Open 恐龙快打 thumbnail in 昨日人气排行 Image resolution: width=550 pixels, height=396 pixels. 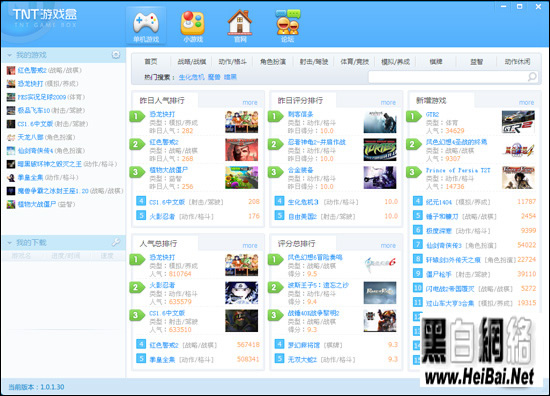point(241,122)
